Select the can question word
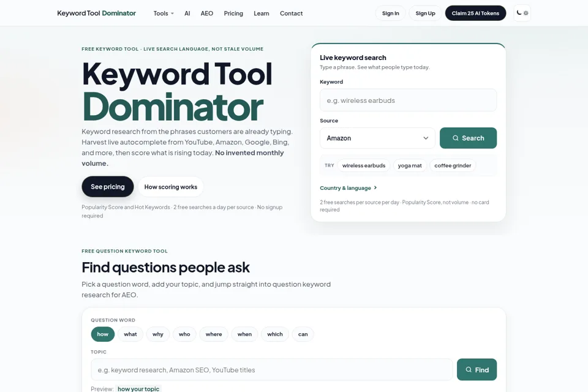This screenshot has height=392, width=588. point(303,334)
